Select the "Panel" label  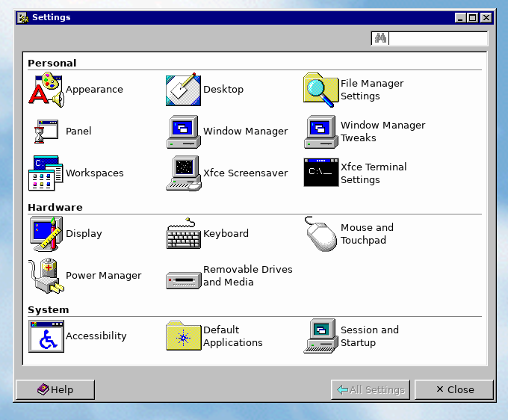[78, 132]
